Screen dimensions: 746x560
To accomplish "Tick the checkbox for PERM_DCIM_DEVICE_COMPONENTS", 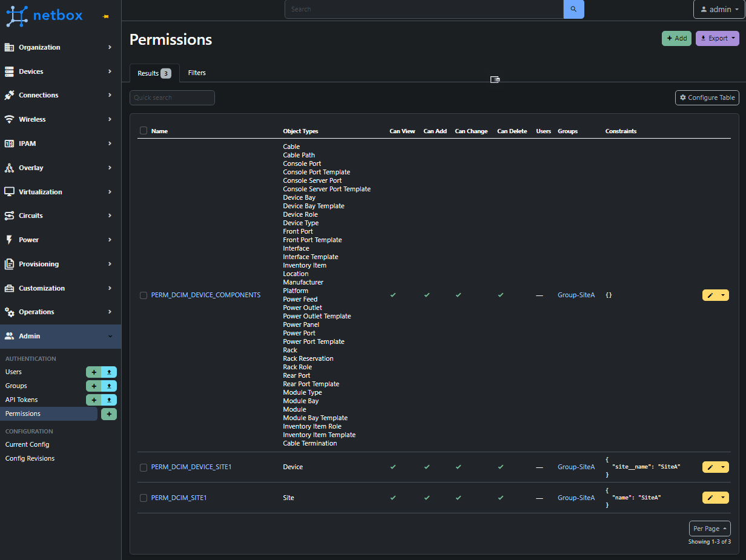I will tap(143, 295).
